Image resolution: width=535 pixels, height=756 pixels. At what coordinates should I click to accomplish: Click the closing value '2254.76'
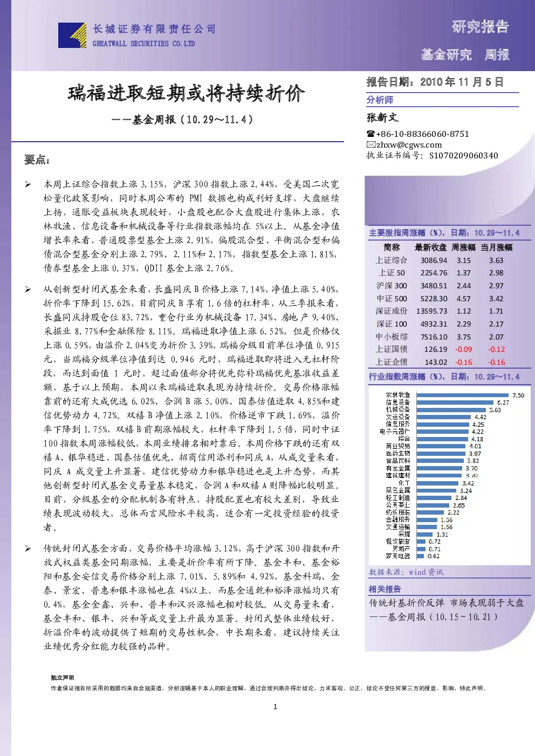(434, 273)
